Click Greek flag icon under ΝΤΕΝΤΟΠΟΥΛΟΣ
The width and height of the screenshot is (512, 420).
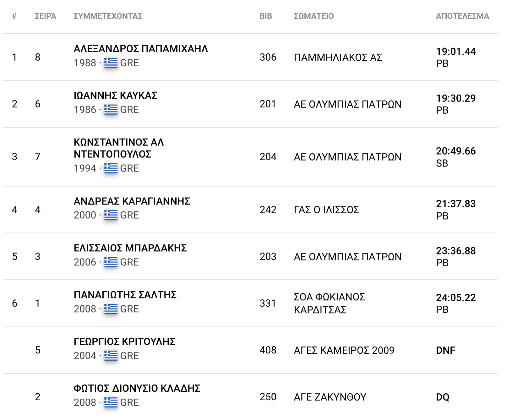tap(111, 168)
